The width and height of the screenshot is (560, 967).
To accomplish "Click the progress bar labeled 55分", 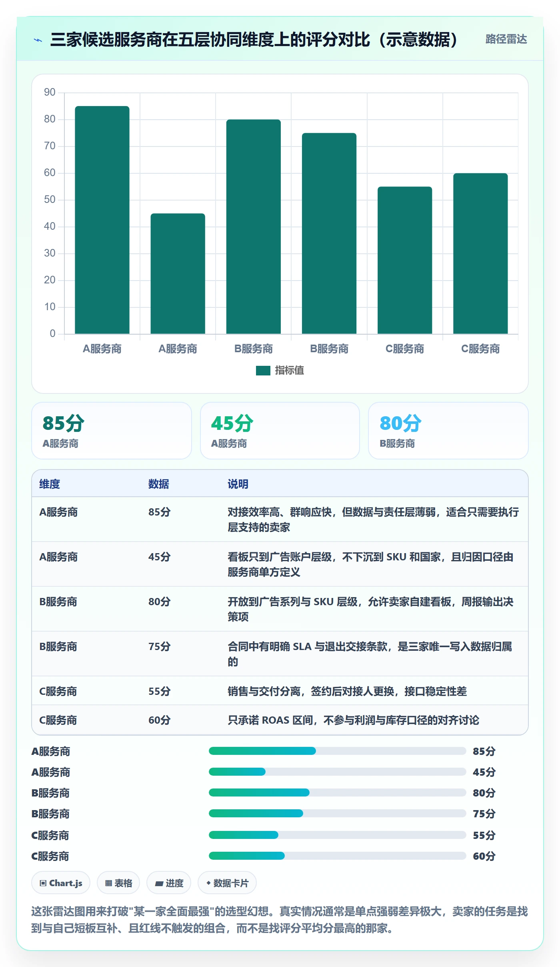I will pyautogui.click(x=337, y=835).
